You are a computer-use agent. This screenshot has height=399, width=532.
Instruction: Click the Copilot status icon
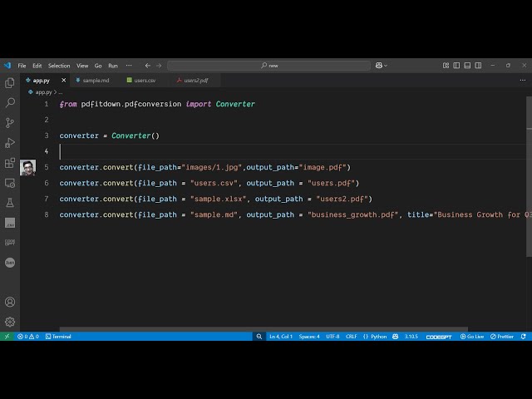coord(396,336)
